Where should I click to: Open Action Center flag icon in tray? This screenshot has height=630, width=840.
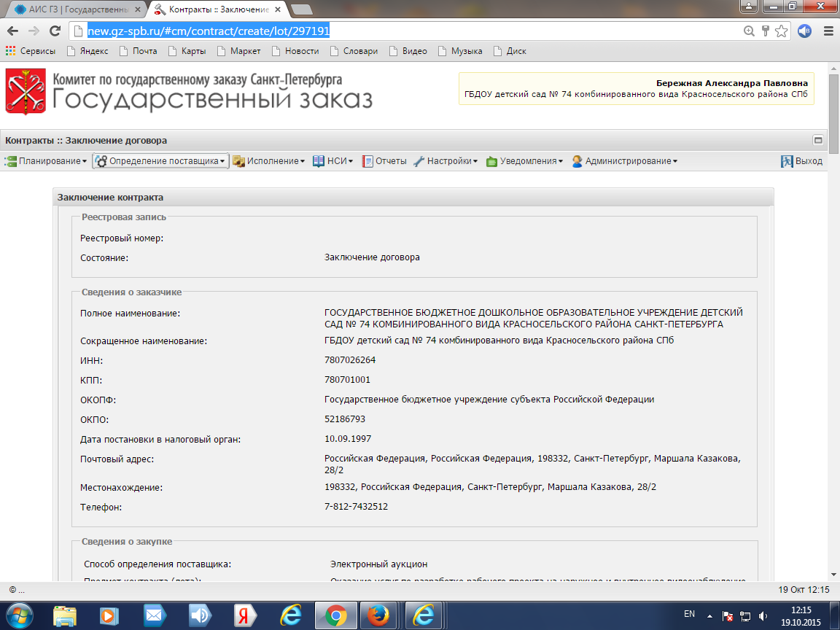[x=728, y=616]
